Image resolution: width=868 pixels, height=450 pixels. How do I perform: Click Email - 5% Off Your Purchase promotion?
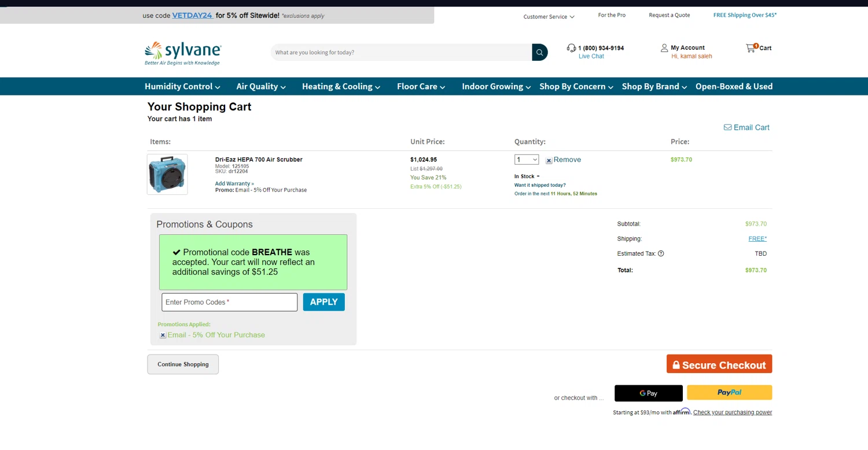coord(216,335)
